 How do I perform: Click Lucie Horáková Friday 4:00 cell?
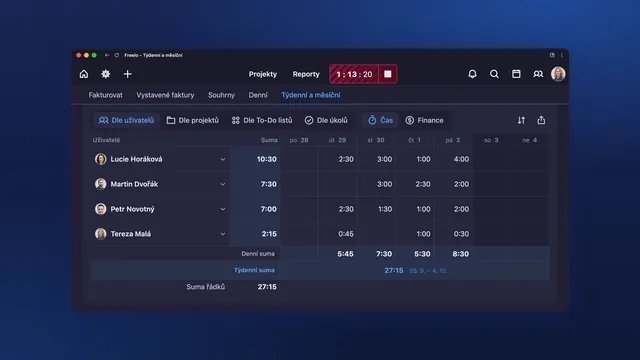[x=461, y=159]
